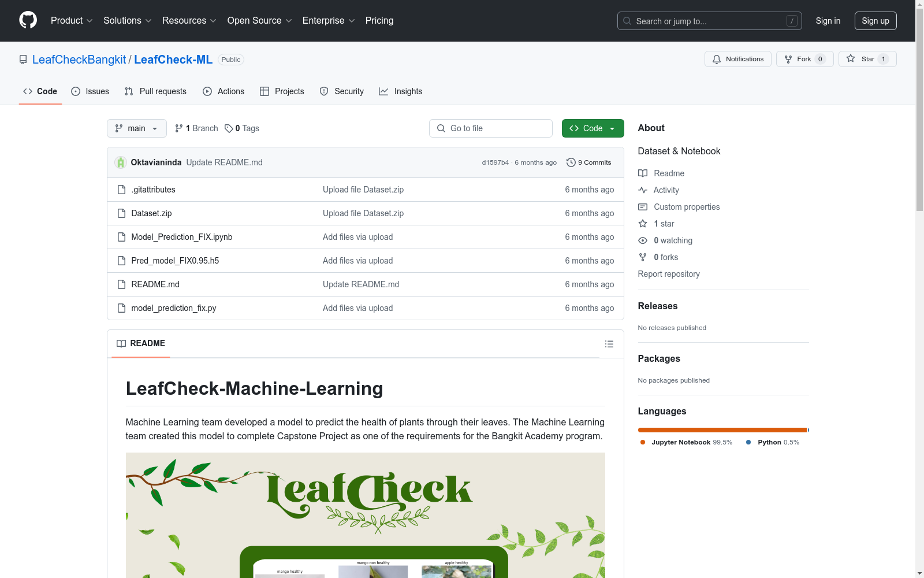
Task: Open the Releases section heading
Action: point(658,306)
